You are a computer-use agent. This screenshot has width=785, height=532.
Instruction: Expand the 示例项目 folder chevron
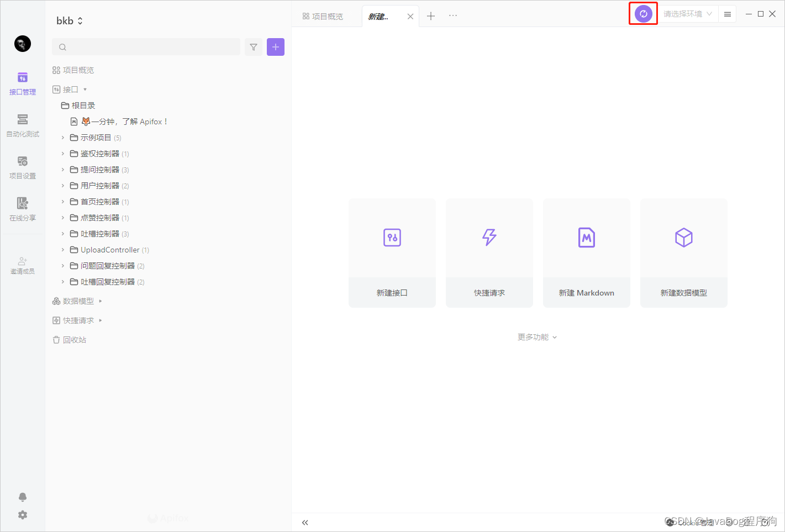pos(63,138)
